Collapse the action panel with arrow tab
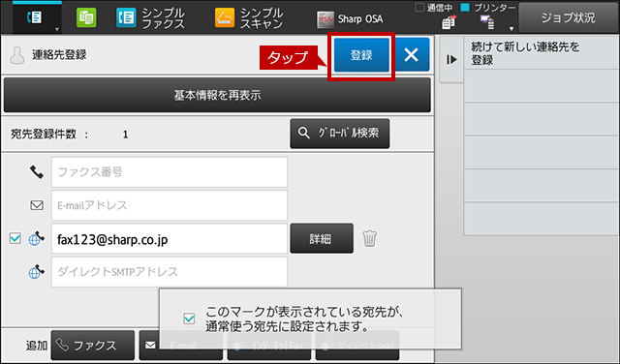620x364 pixels. pyautogui.click(x=451, y=60)
